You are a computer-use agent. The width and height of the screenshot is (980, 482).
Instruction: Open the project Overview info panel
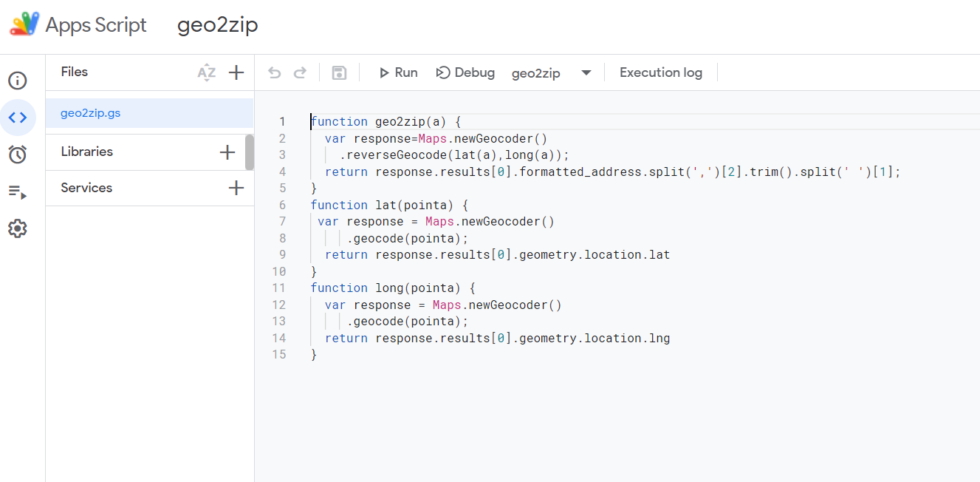18,80
